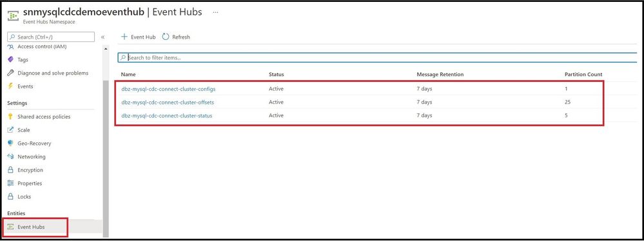Sort by the Name column header

point(128,74)
